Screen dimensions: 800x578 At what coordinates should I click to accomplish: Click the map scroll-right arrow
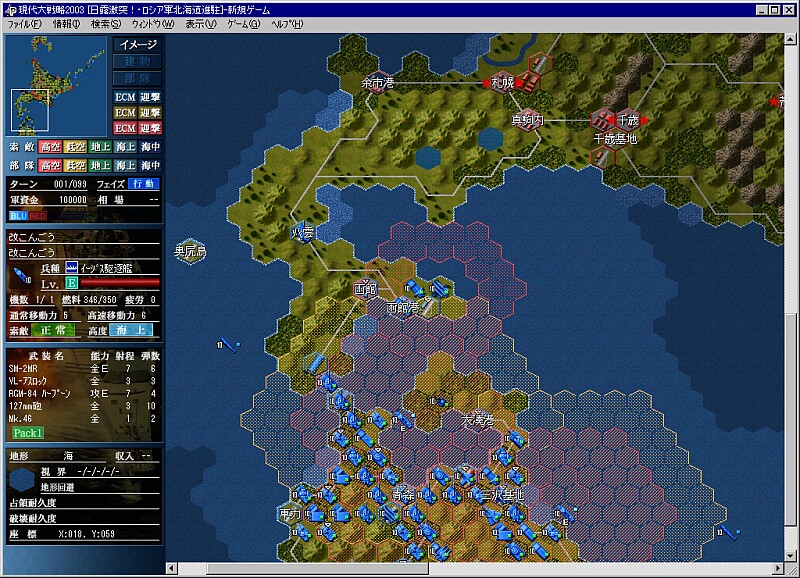778,568
